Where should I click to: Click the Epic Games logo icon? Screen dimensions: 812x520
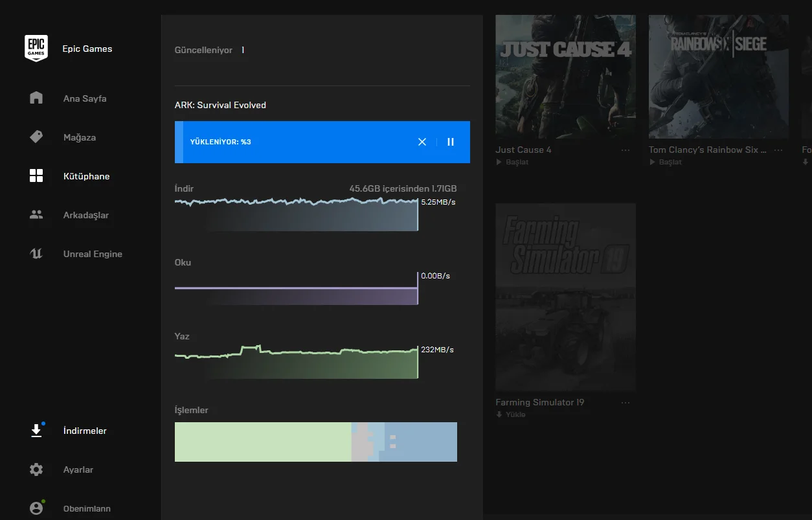point(36,49)
